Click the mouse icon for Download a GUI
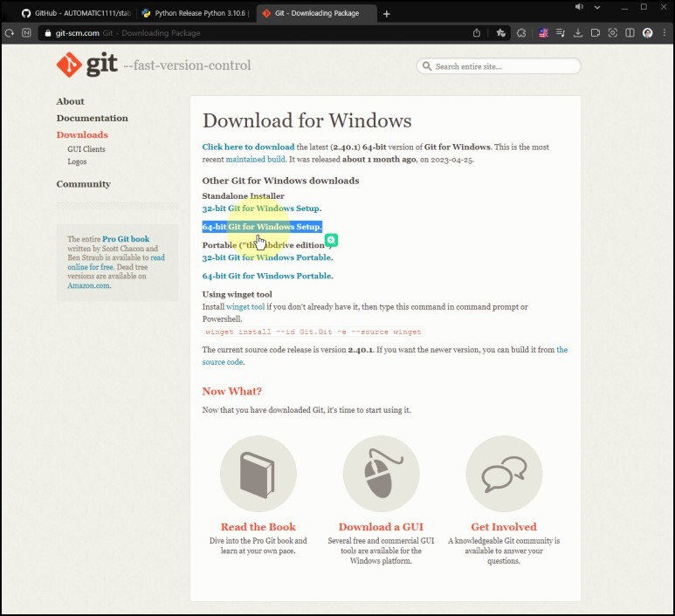675x616 pixels. [381, 474]
